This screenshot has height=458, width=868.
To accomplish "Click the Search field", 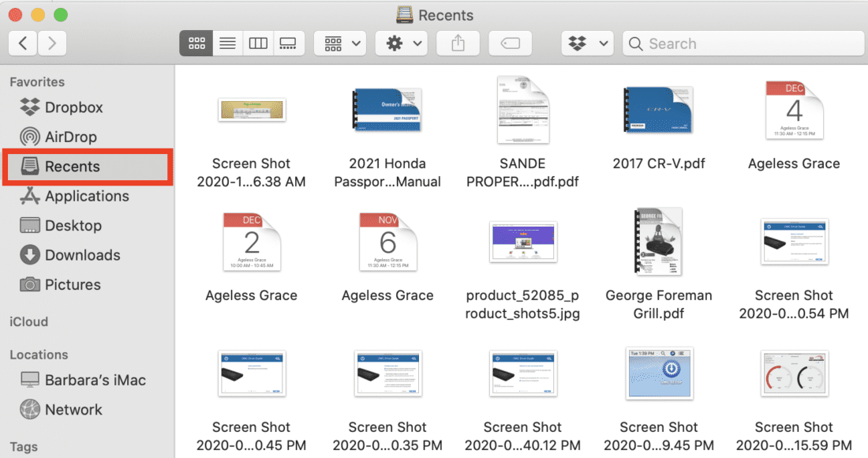I will pos(743,43).
